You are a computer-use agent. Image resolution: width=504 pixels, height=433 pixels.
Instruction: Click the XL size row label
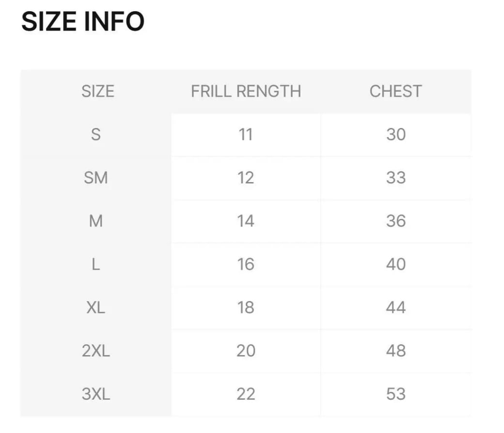coord(96,308)
